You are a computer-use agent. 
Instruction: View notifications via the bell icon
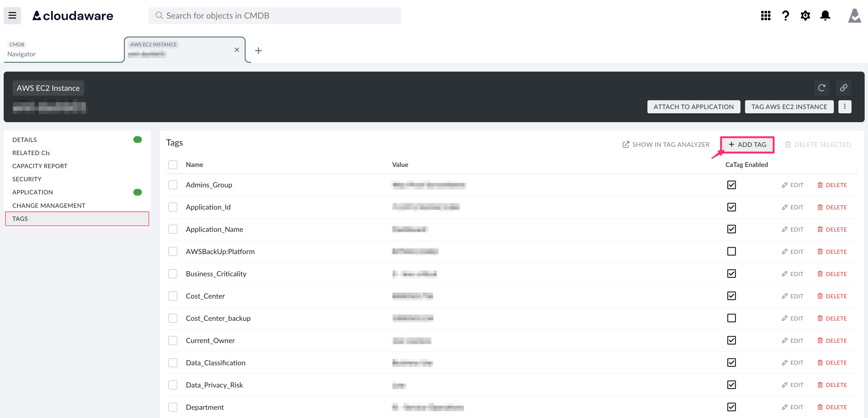825,16
